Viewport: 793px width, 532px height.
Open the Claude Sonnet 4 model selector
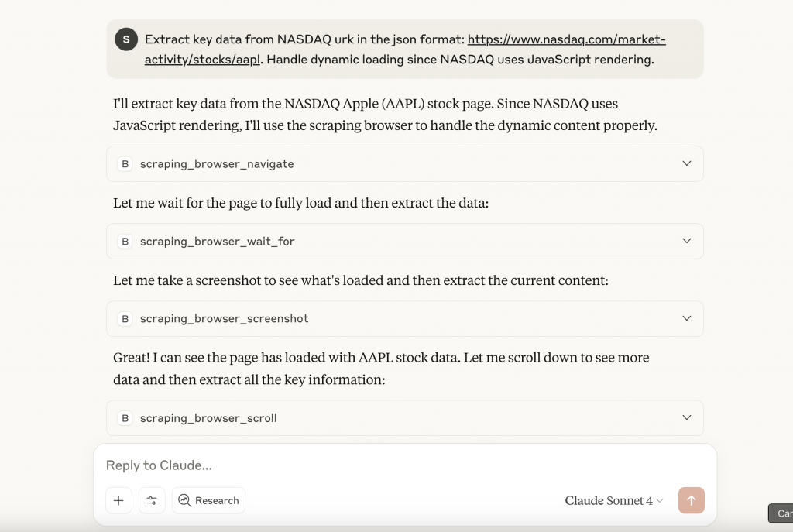pos(613,500)
